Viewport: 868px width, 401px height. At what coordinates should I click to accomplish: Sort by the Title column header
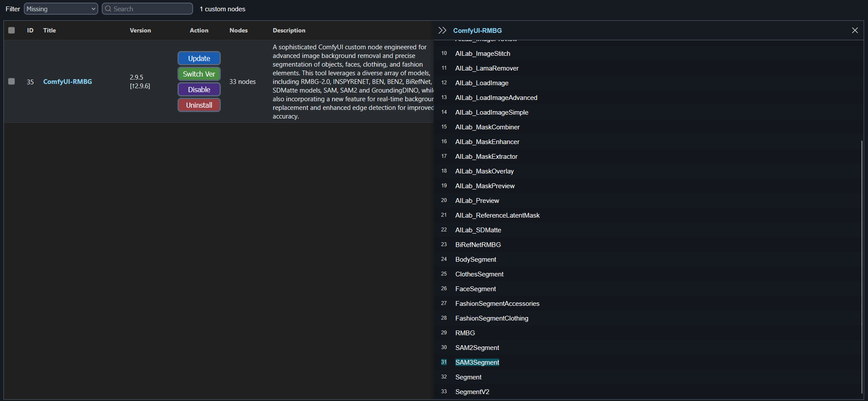pyautogui.click(x=49, y=30)
